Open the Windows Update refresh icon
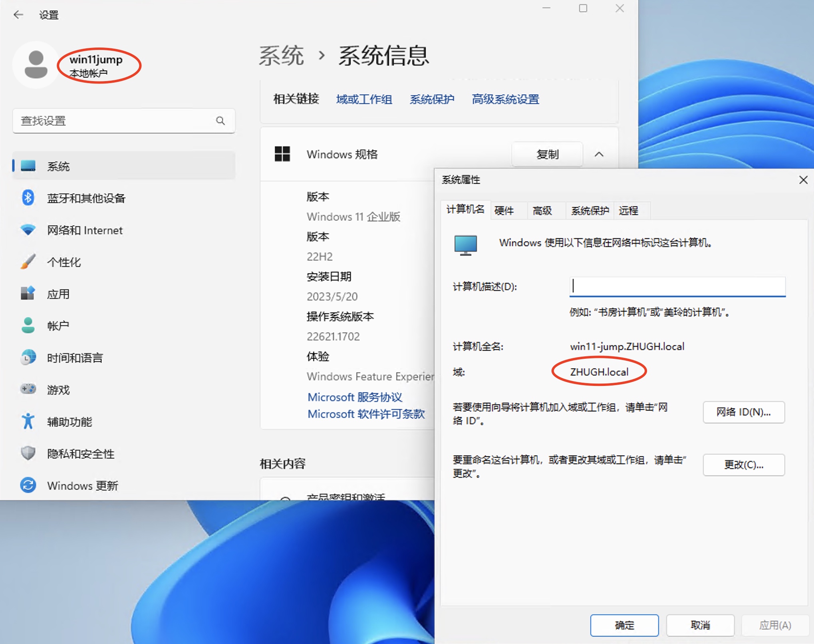814x644 pixels. 28,485
